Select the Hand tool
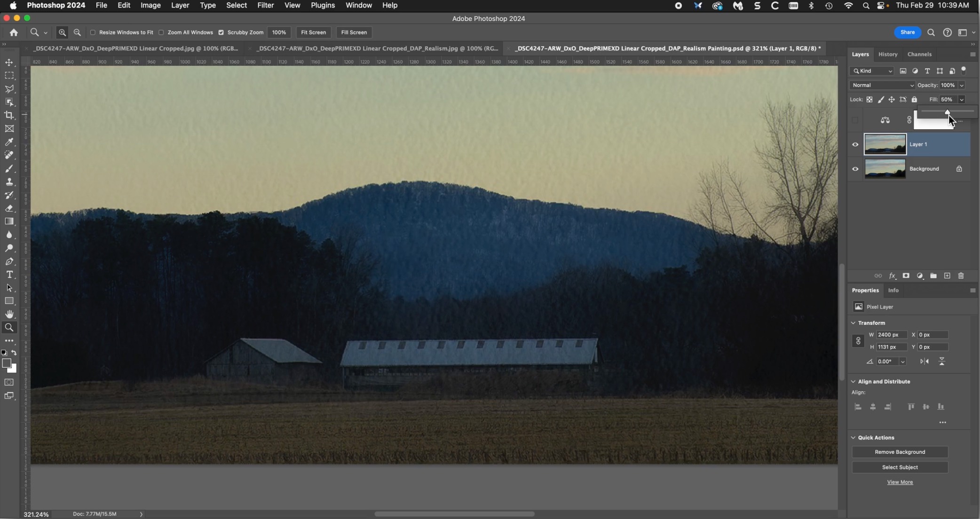 [x=9, y=314]
